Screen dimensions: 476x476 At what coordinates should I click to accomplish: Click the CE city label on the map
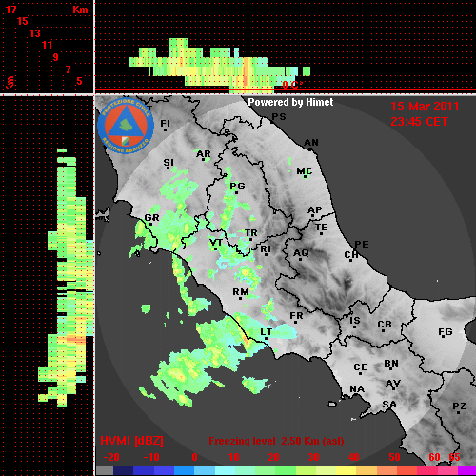pyautogui.click(x=361, y=367)
